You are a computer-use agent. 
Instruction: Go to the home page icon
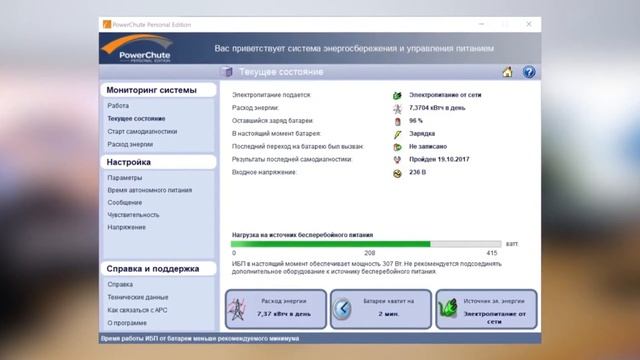pos(507,72)
